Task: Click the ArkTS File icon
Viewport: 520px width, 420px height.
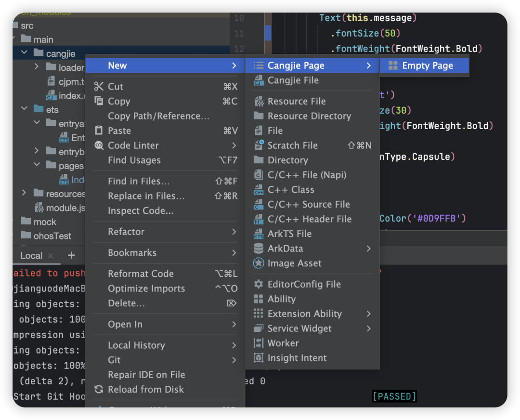Action: tap(259, 234)
